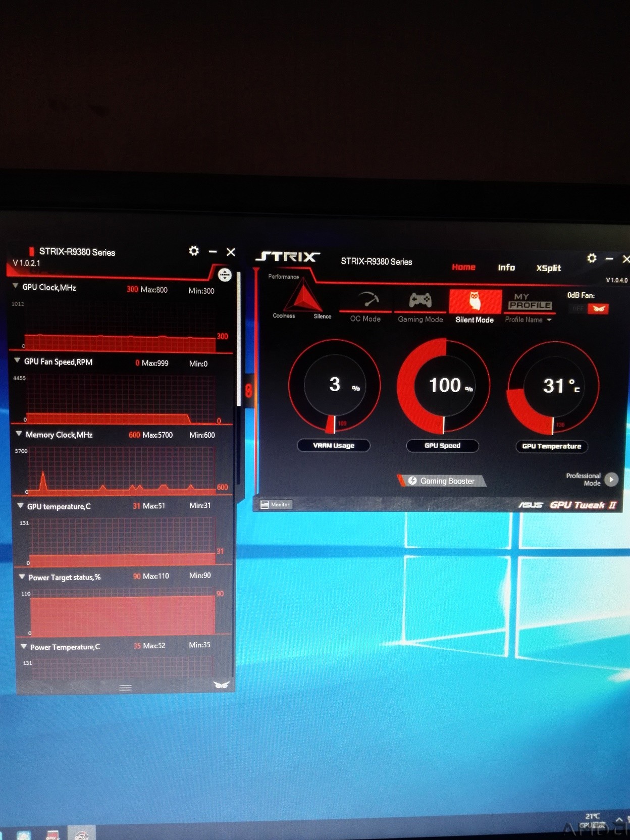The image size is (630, 840).
Task: Click Professional Mode text
Action: tap(583, 480)
